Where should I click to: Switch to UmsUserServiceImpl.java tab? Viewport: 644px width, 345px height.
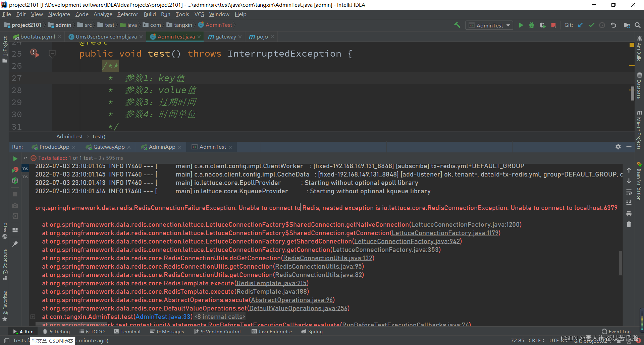pos(106,37)
